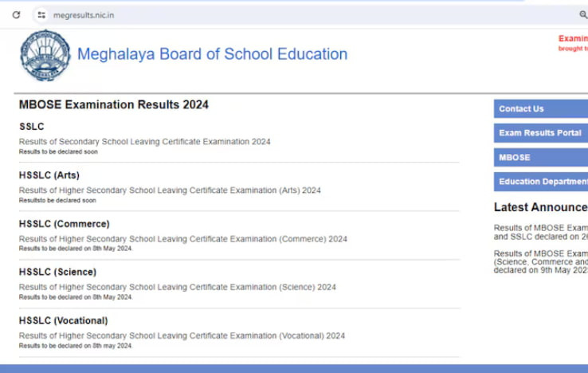Click Science 'declared on 8th May 2024' note
This screenshot has width=588, height=373.
tap(76, 297)
